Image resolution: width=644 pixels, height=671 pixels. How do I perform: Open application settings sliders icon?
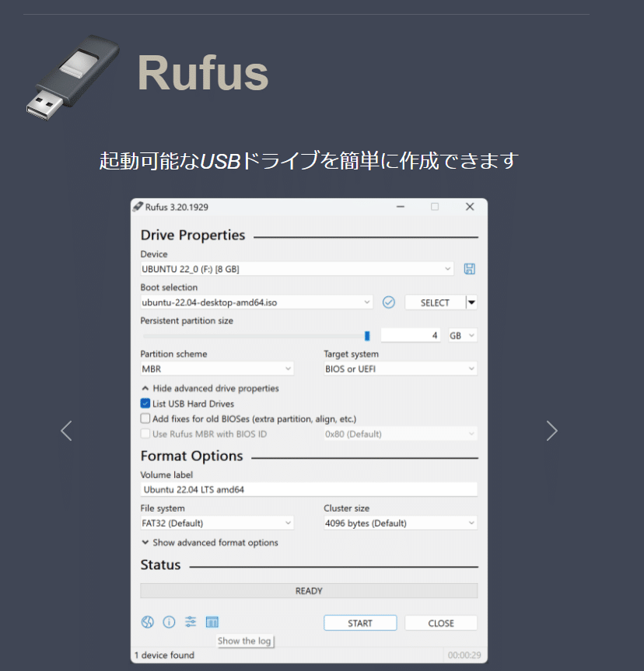point(191,622)
